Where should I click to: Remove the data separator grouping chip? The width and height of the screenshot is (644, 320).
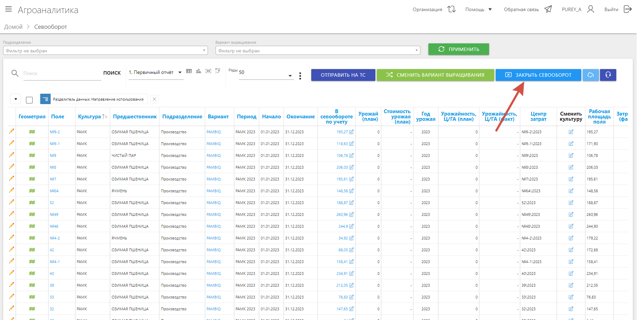tap(155, 99)
